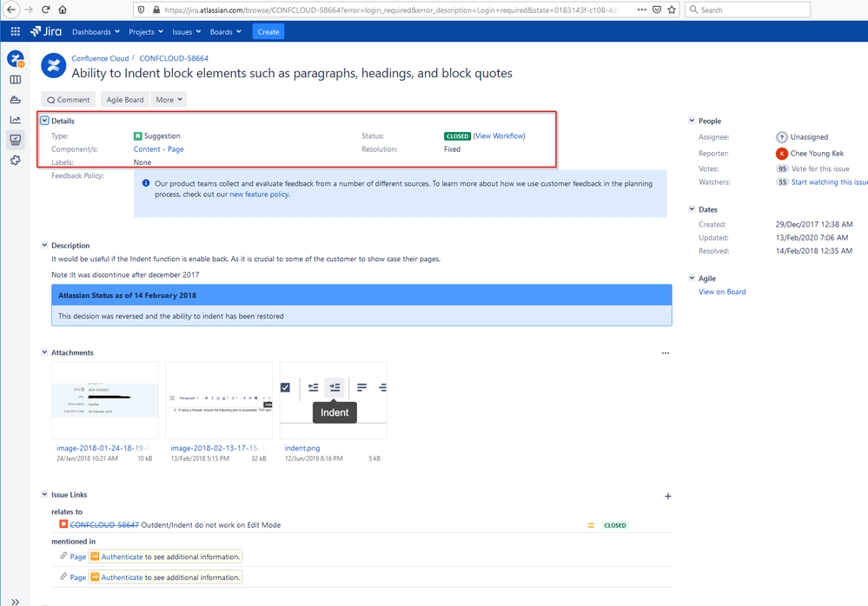Open the Confluence Cloud breadcrumb link
868x606 pixels.
point(100,58)
